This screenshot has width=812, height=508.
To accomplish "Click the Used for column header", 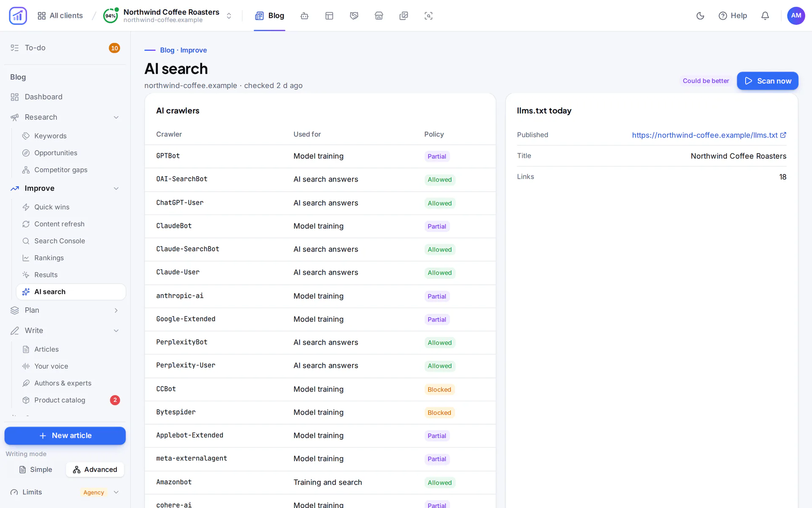I will [307, 134].
